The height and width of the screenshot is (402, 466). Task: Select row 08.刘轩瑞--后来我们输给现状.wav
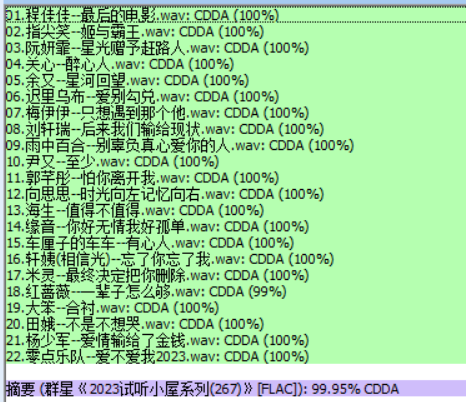[236, 129]
